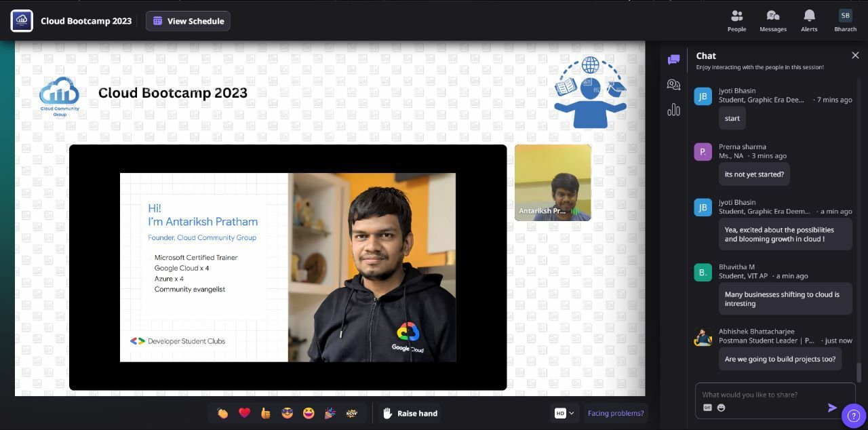The height and width of the screenshot is (430, 868).
Task: Switch to the Polls sidebar tab
Action: pos(673,109)
